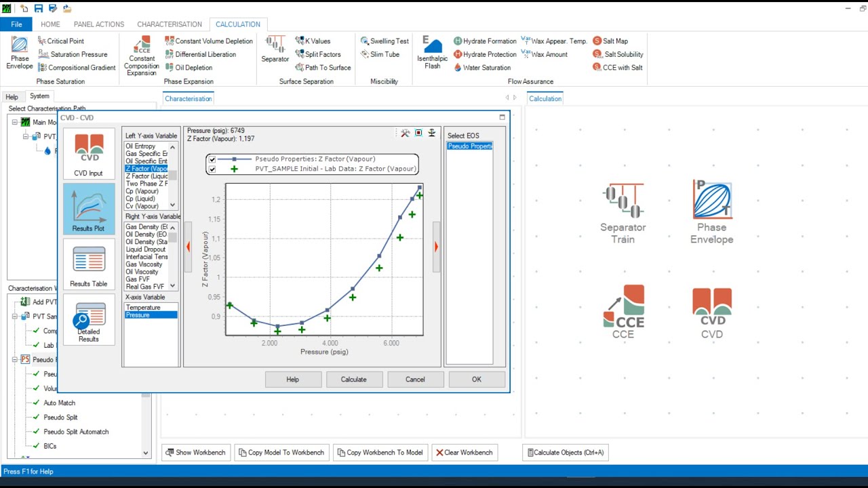Viewport: 868px width, 488px height.
Task: Show the Results Plot view
Action: click(89, 209)
